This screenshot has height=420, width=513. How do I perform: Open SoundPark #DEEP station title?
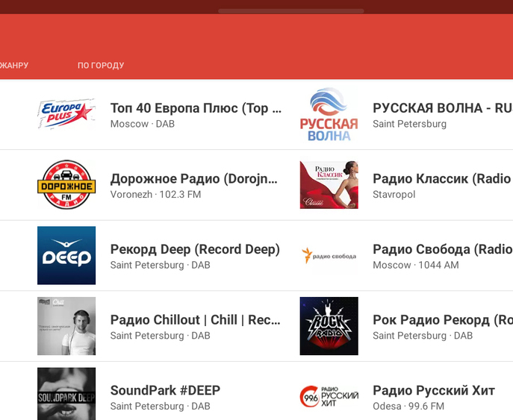(x=165, y=390)
